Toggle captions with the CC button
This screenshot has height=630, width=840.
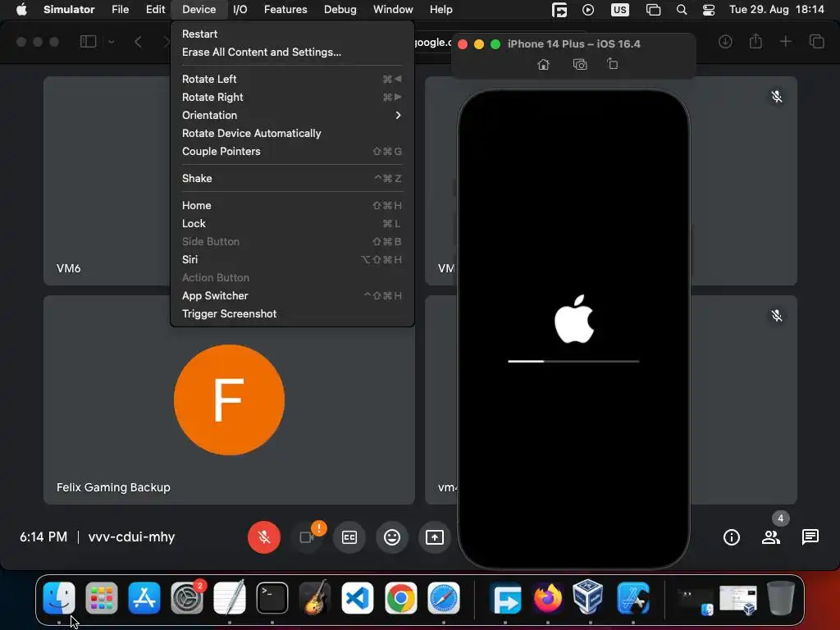(x=349, y=536)
